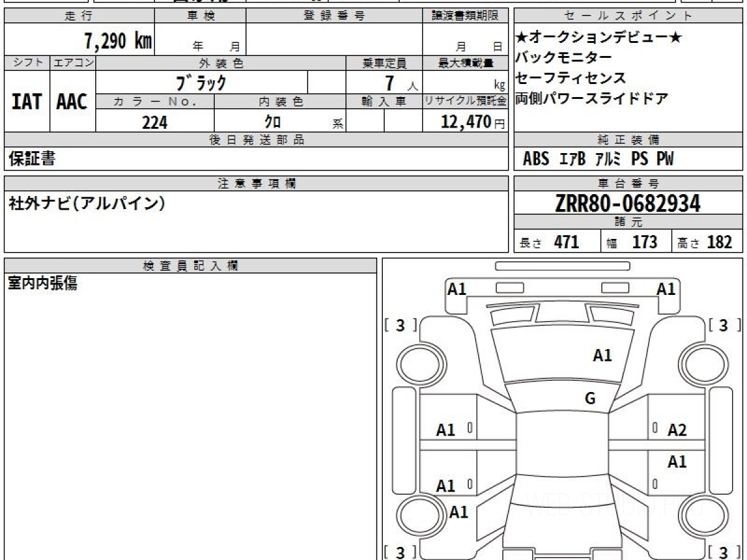Click the ★オークションデビュー★ line

(599, 39)
